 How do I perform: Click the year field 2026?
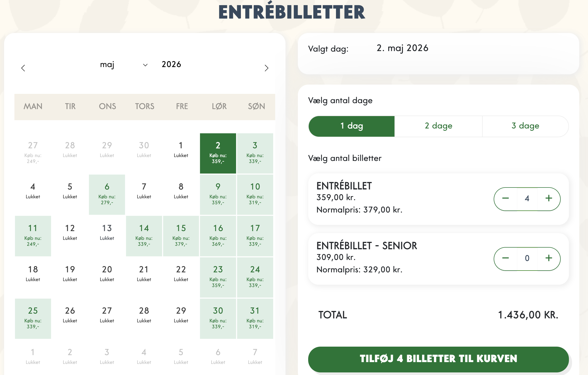click(x=171, y=64)
